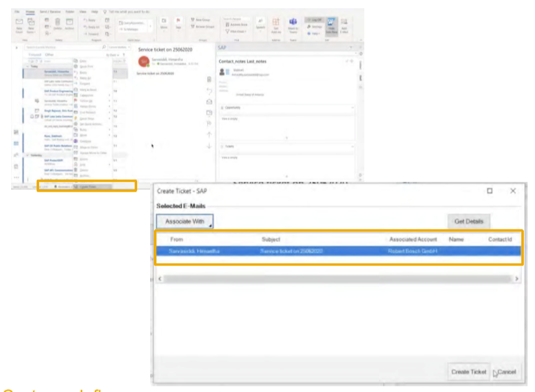Click the down arrow icon in reading pane

point(209,146)
